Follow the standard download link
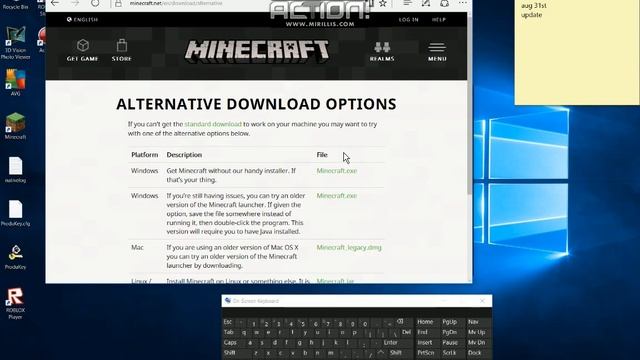The width and height of the screenshot is (640, 360). point(213,124)
